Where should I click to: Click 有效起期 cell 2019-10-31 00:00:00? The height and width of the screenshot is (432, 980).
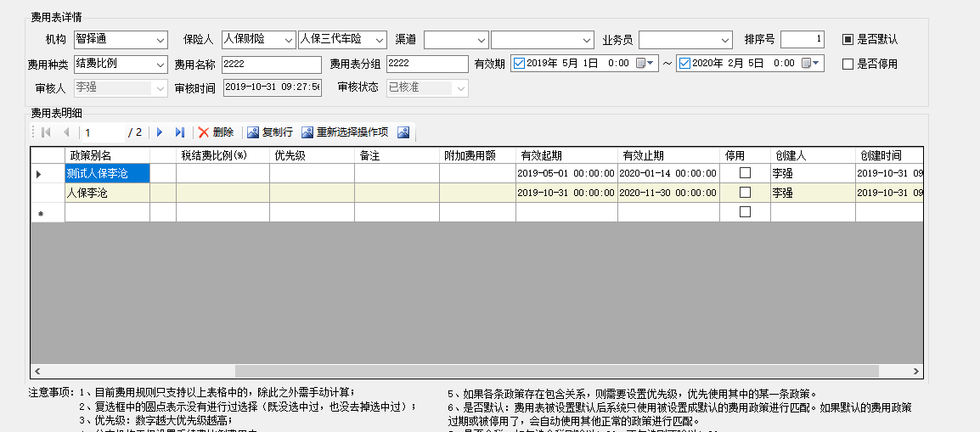(x=567, y=193)
